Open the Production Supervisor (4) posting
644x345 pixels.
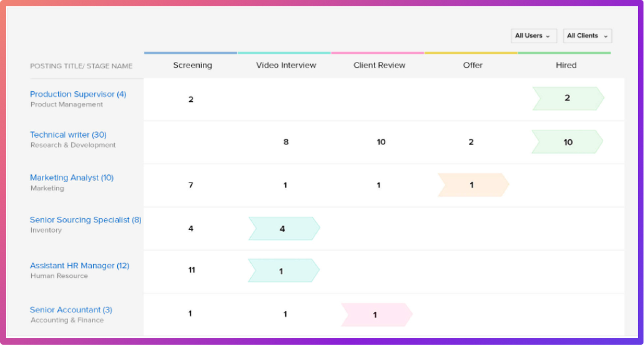pyautogui.click(x=78, y=94)
